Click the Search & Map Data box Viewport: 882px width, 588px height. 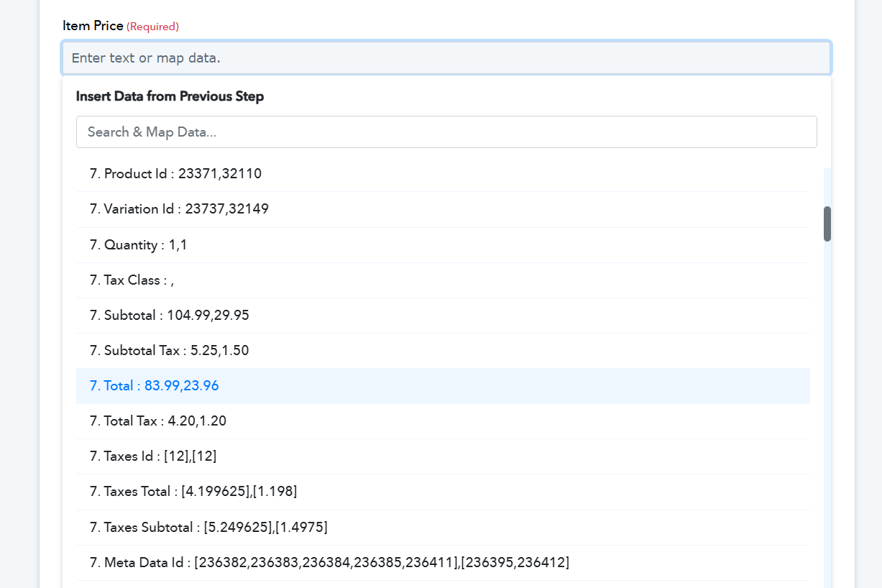pyautogui.click(x=446, y=132)
